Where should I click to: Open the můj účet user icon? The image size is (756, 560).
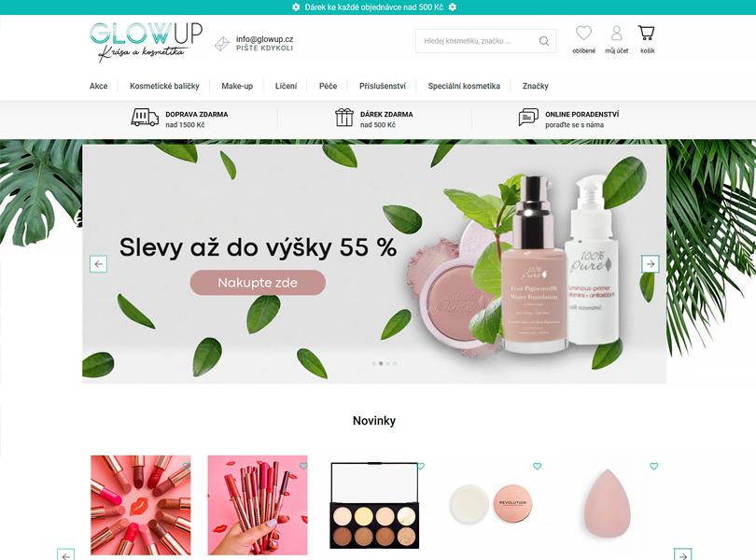click(x=616, y=33)
